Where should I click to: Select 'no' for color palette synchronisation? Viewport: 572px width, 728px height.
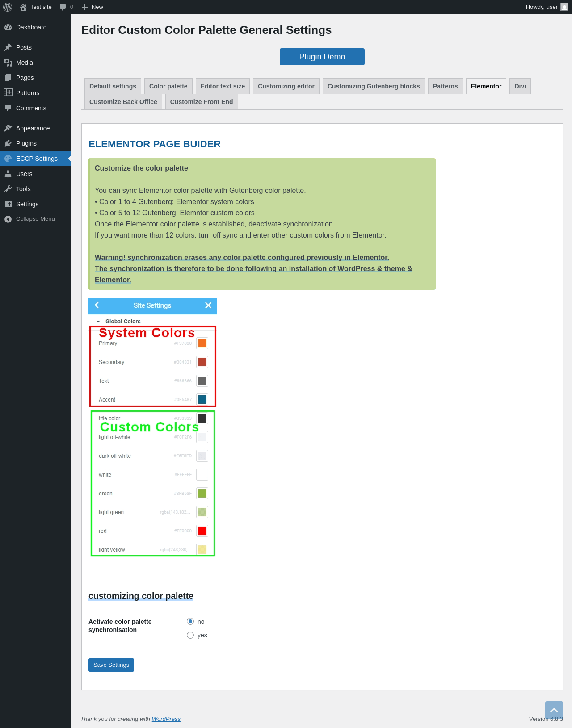point(190,621)
